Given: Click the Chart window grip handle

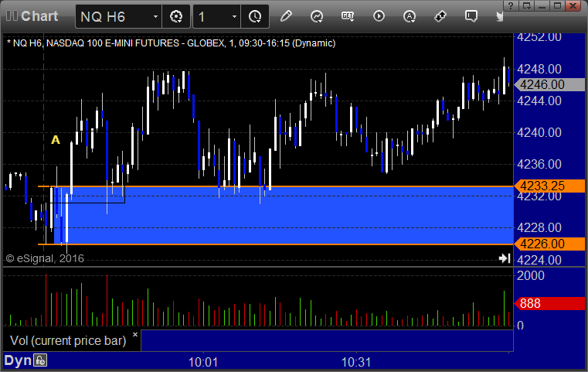Looking at the screenshot, I should click(x=12, y=16).
